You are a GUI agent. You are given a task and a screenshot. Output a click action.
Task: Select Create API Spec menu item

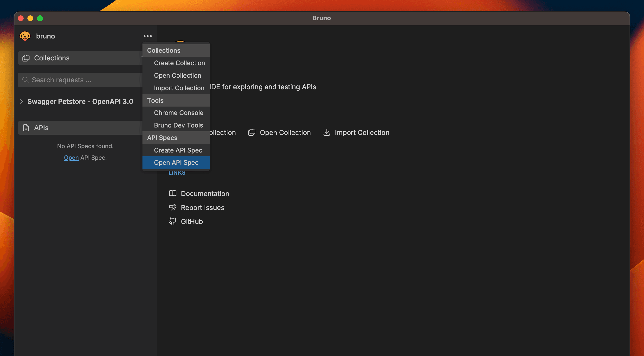178,150
